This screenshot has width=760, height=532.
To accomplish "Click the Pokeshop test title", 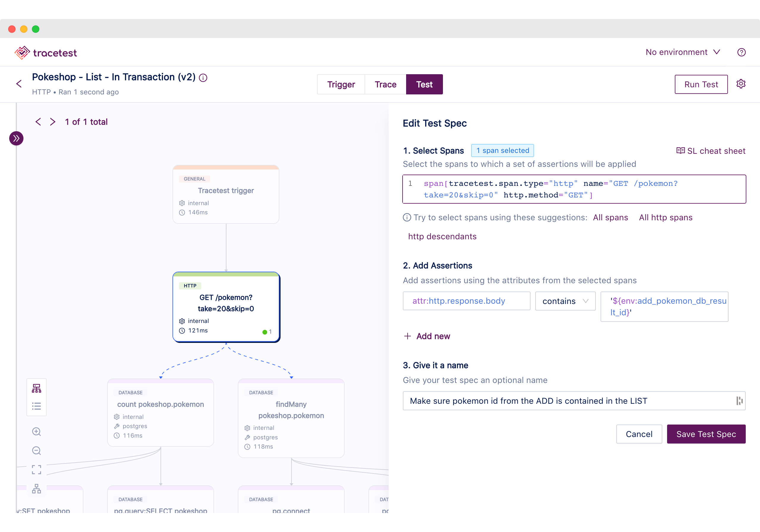I will pos(114,77).
